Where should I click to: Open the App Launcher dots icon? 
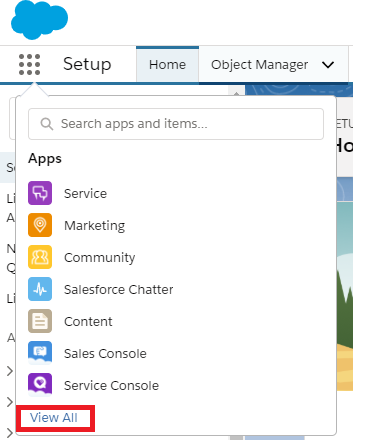point(29,64)
